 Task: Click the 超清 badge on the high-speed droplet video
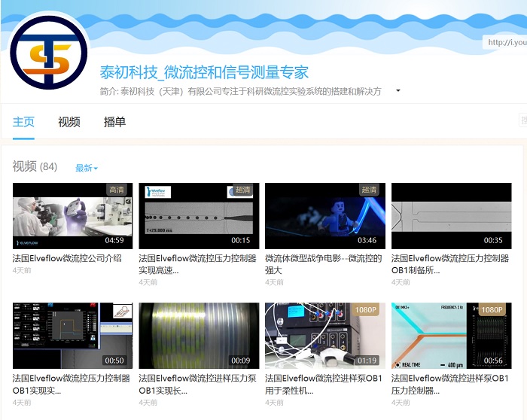[x=242, y=190]
